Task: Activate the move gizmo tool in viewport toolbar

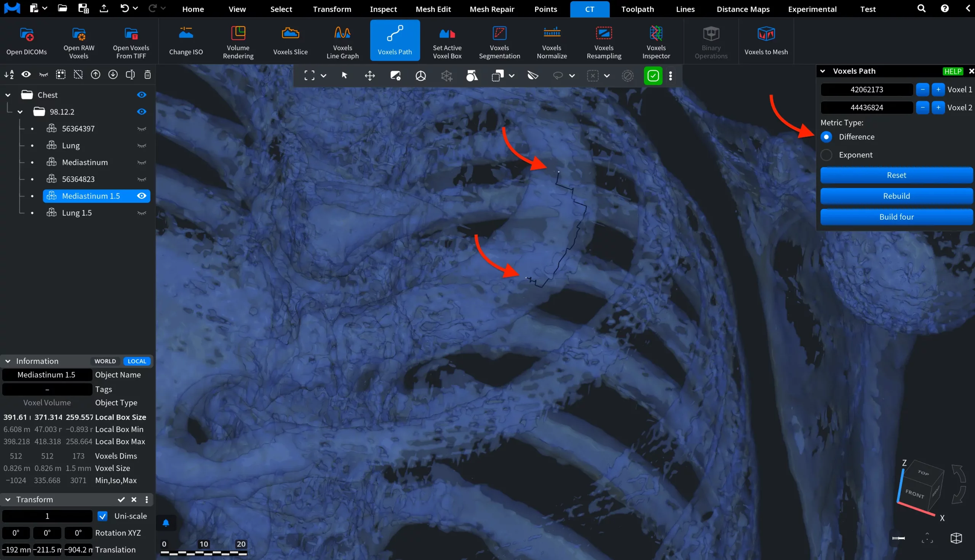Action: pyautogui.click(x=370, y=75)
